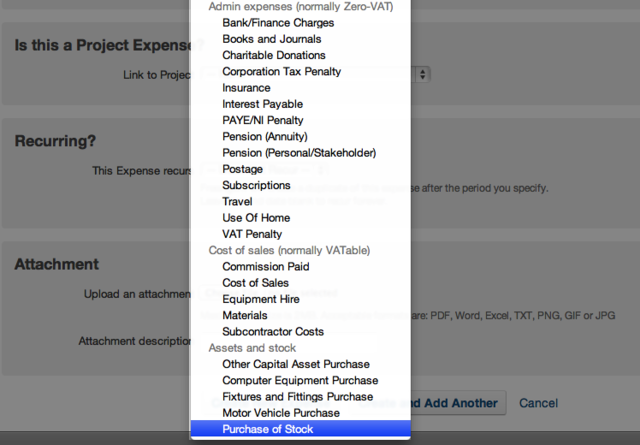Select Charitable Donations entry
The image size is (640, 445).
273,55
